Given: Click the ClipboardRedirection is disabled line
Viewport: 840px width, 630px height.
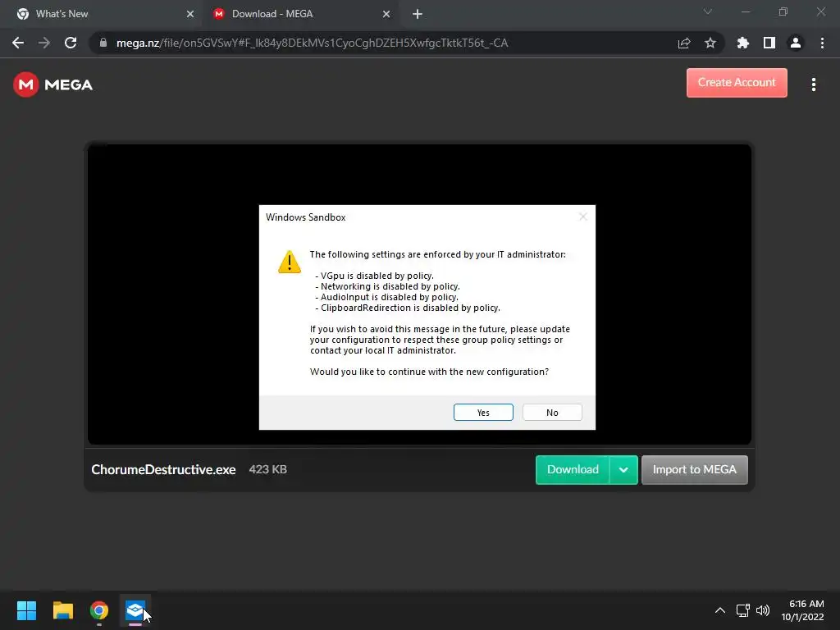Looking at the screenshot, I should pos(407,308).
